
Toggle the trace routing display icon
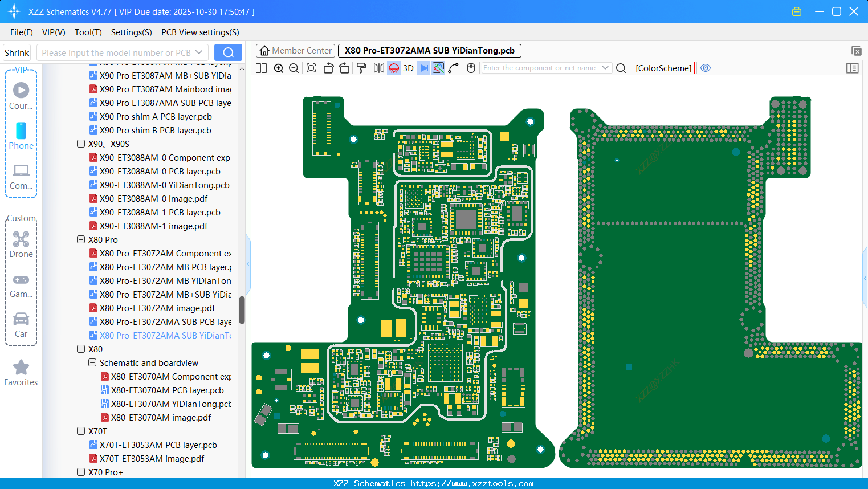click(x=438, y=68)
